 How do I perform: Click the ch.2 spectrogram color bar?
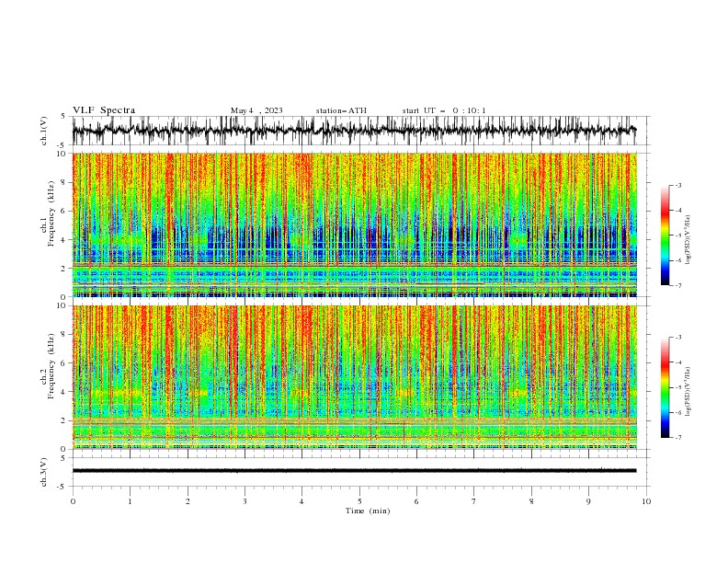click(665, 387)
